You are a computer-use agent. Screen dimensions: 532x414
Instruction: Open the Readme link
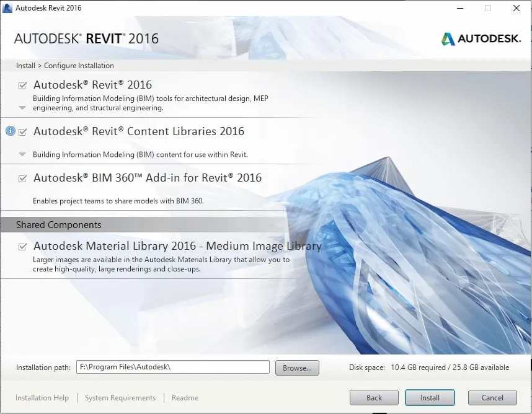[185, 398]
